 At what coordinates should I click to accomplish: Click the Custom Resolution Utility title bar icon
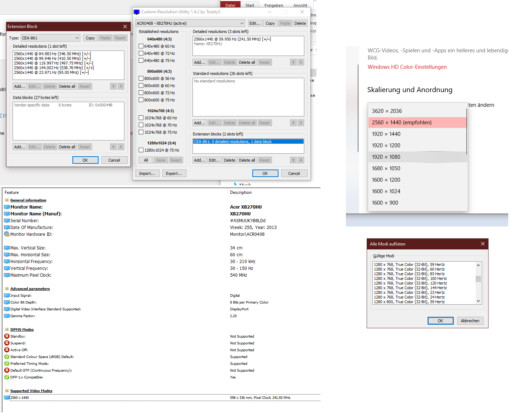tap(137, 12)
